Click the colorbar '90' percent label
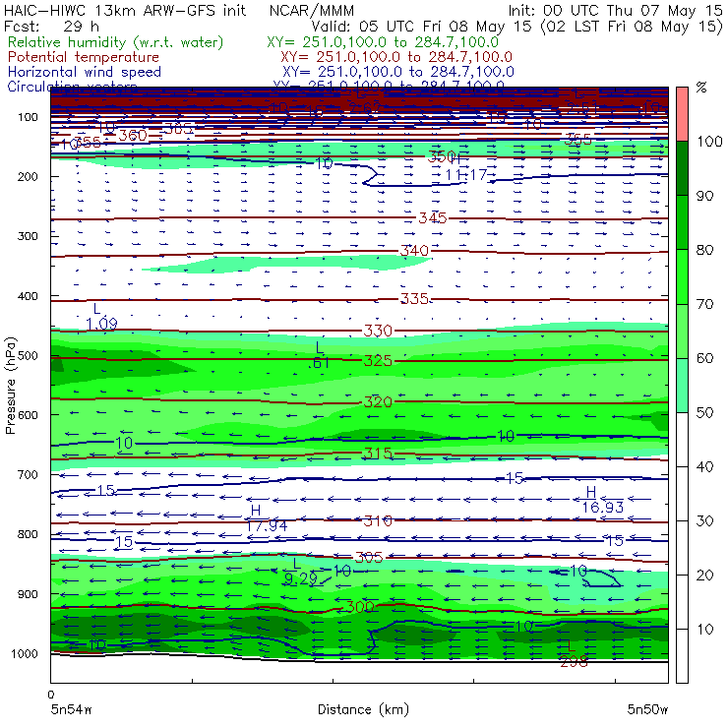Screen dimensions: 728x728 coord(704,196)
